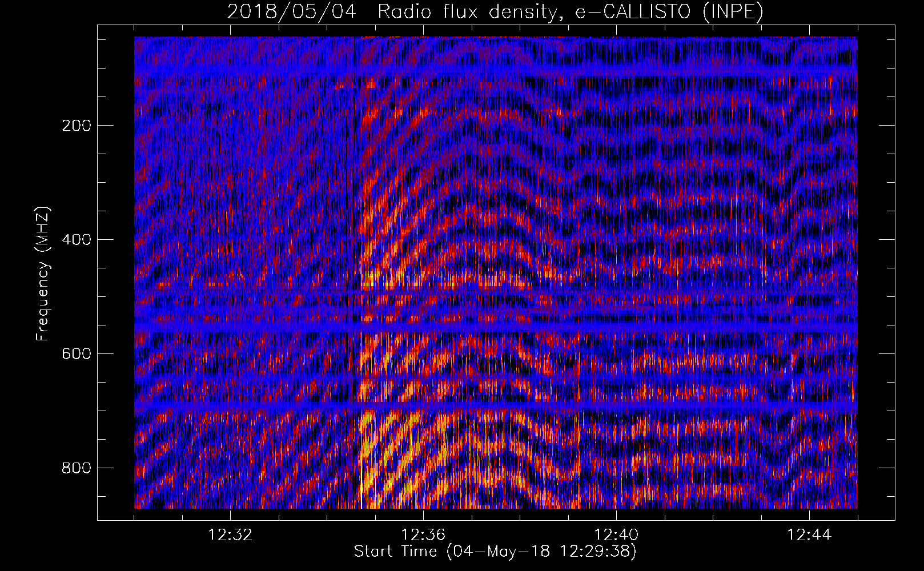Screen dimensions: 924x571
Task: Click the 12:36 time tick label
Action: [x=423, y=535]
